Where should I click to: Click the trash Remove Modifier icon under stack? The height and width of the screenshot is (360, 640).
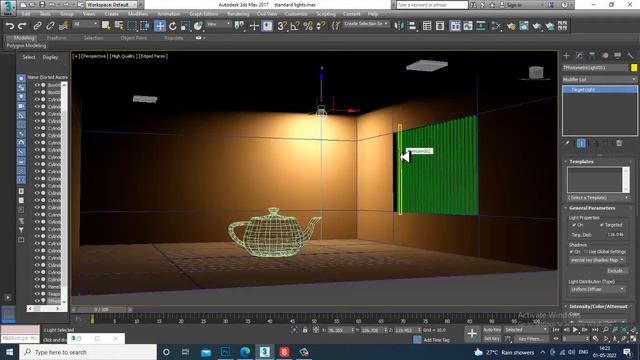click(619, 143)
